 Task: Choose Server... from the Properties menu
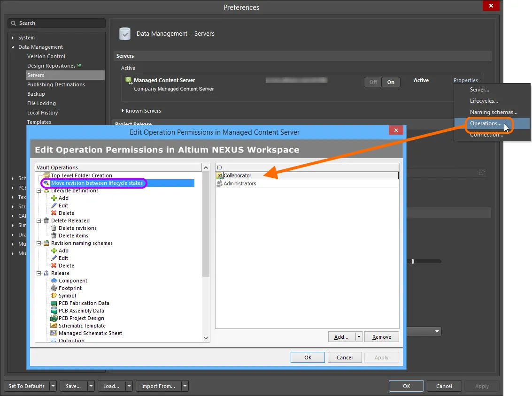pos(492,90)
